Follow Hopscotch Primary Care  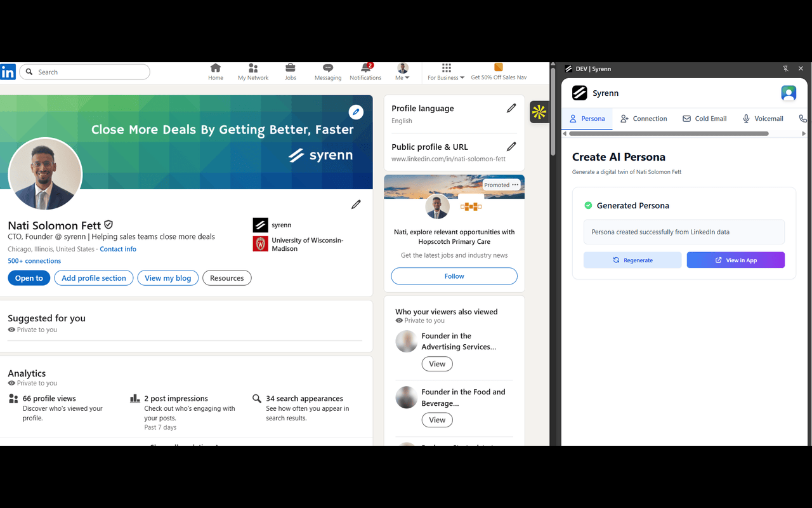454,276
